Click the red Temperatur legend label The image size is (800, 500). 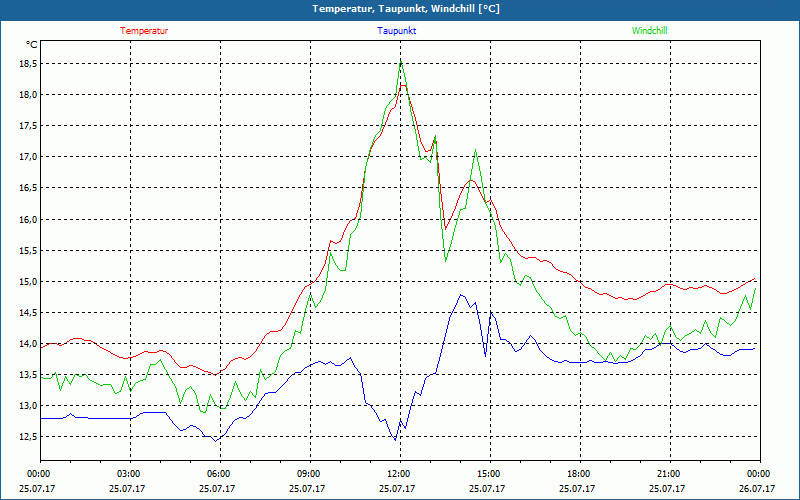tap(144, 31)
